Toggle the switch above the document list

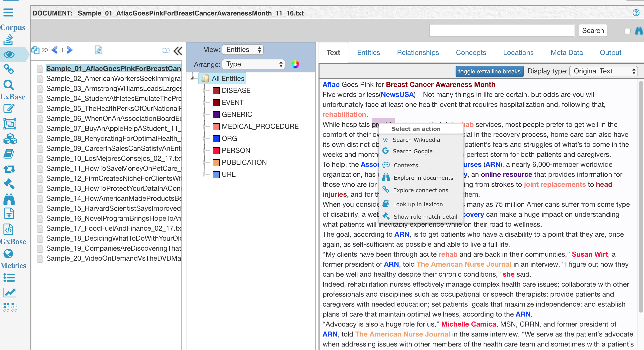[x=165, y=51]
